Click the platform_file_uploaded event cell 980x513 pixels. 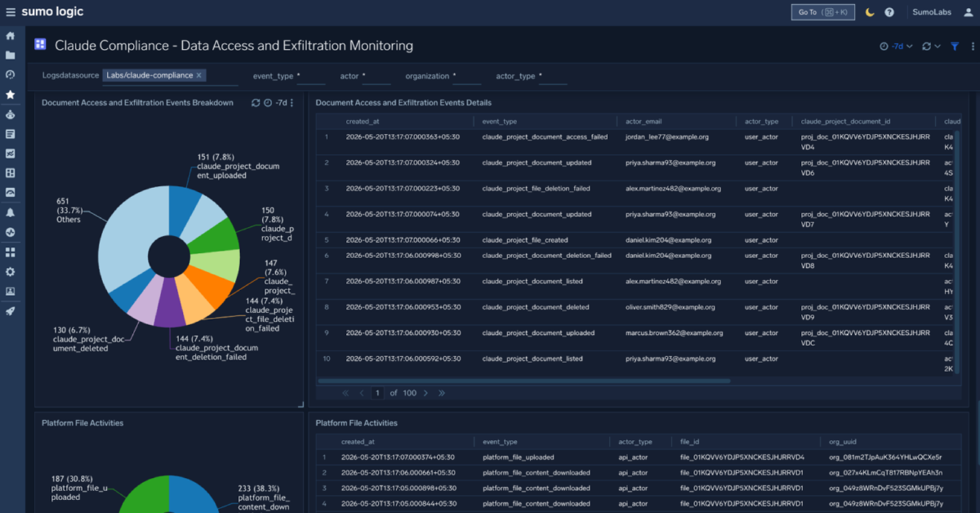pos(518,457)
